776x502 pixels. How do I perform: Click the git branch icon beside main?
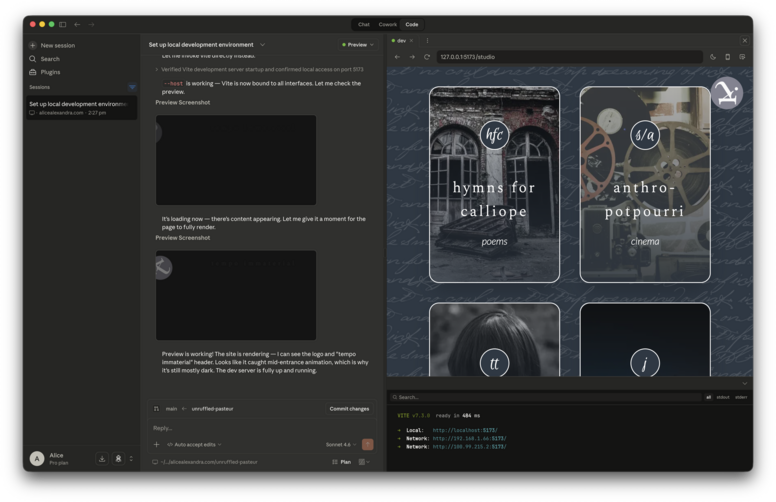click(156, 409)
